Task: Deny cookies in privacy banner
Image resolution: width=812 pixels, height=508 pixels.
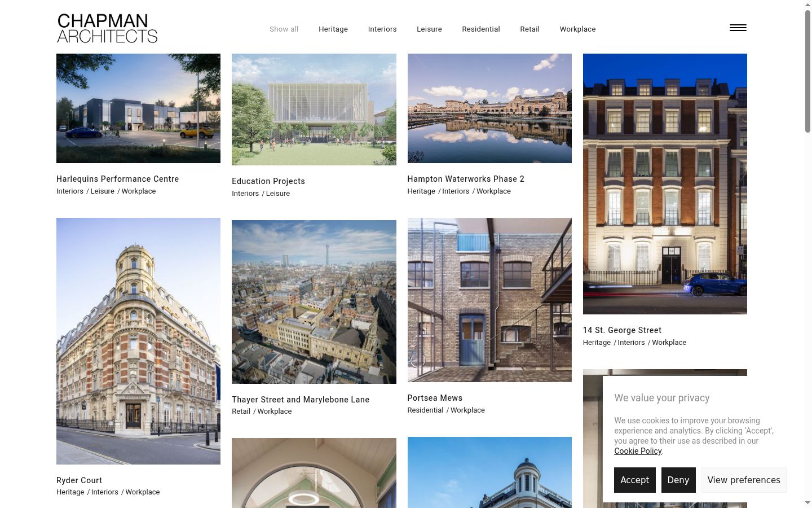Action: [x=678, y=480]
